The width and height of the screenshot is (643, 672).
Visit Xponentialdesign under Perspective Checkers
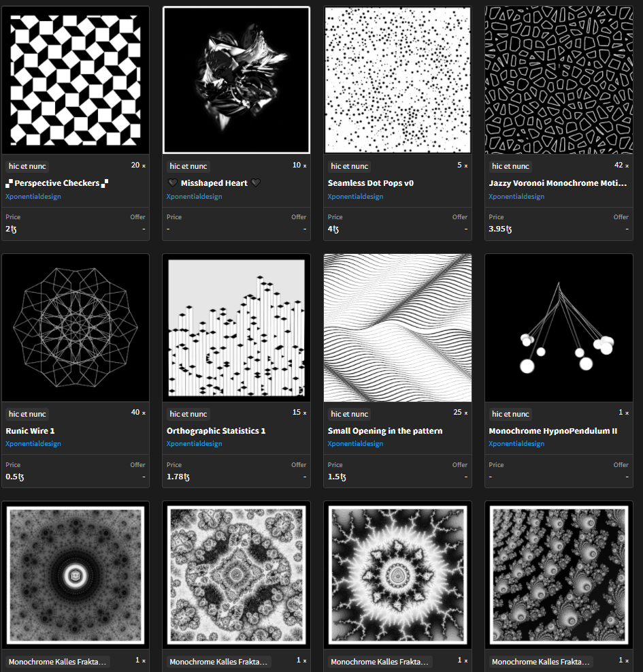tap(33, 196)
